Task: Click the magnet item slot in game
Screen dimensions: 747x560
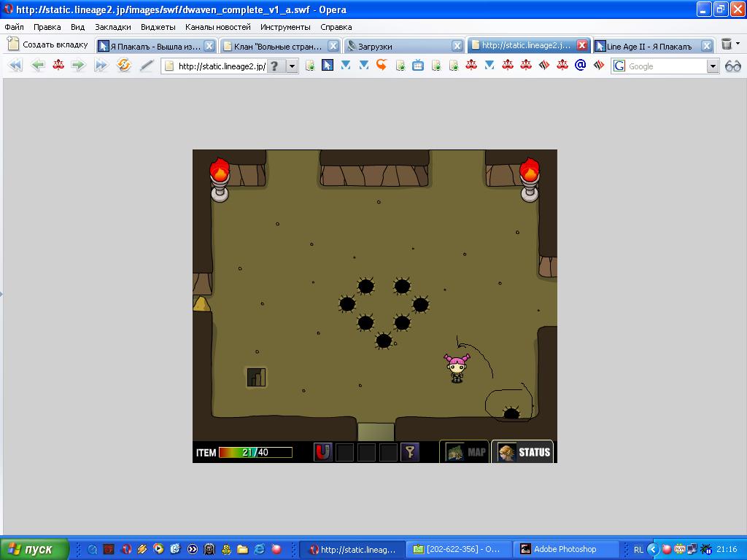Action: click(322, 452)
